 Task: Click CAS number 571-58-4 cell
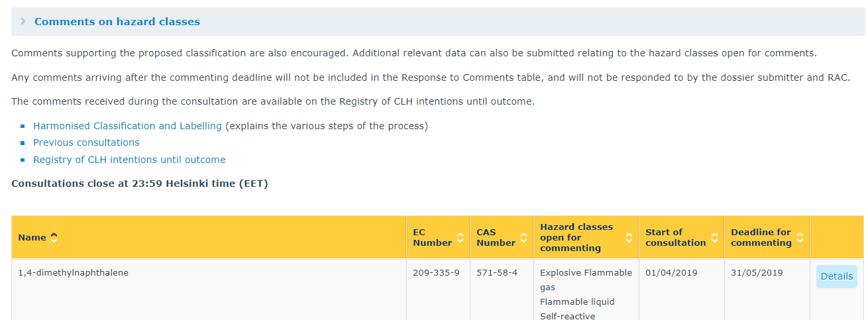point(497,272)
